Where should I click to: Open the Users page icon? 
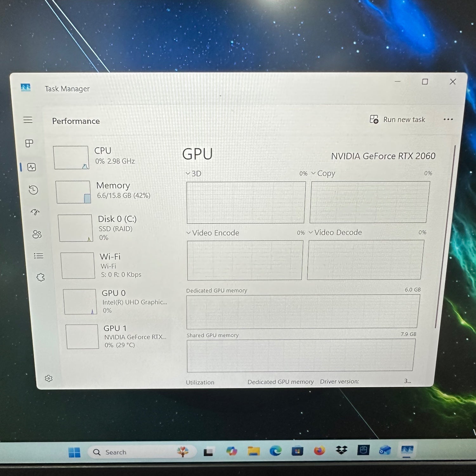(37, 235)
